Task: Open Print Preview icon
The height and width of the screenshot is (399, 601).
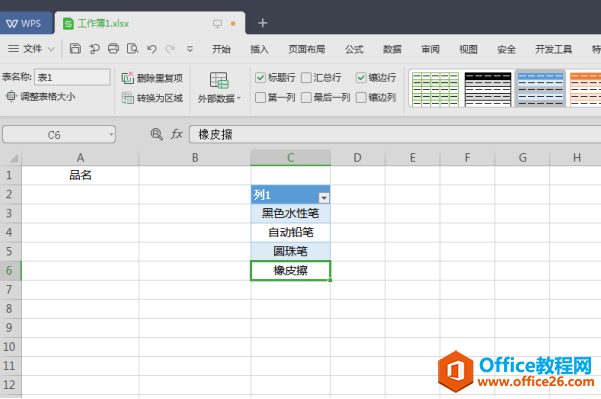Action: pyautogui.click(x=133, y=49)
